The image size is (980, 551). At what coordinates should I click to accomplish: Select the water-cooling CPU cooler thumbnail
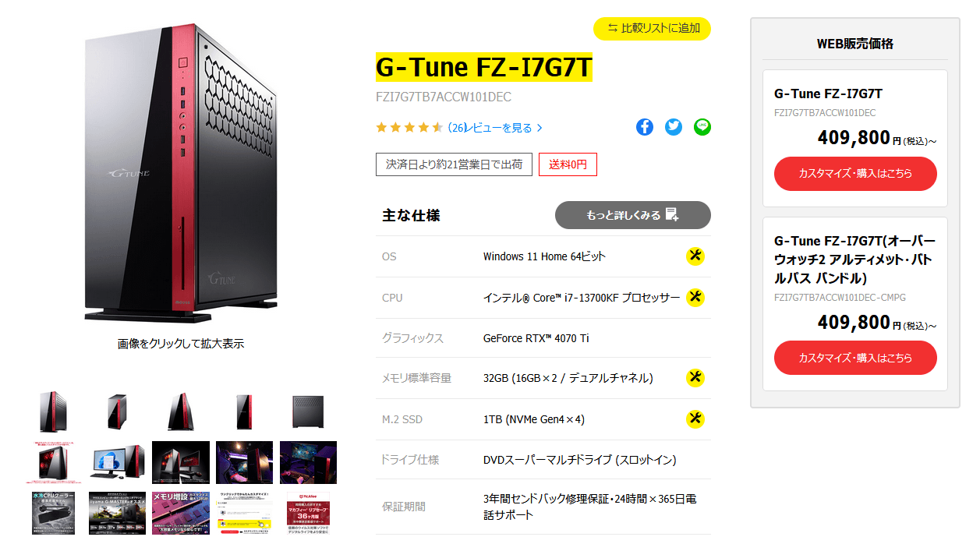point(53,513)
